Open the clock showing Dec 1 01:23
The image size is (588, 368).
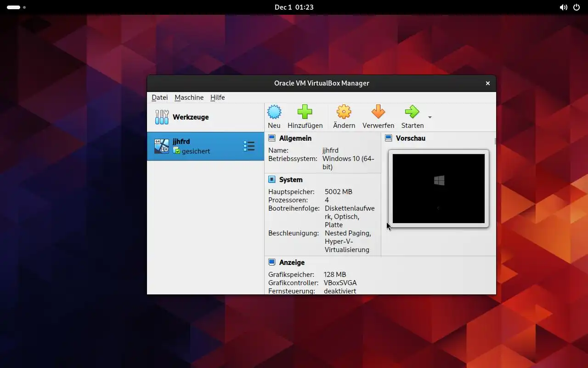[294, 7]
